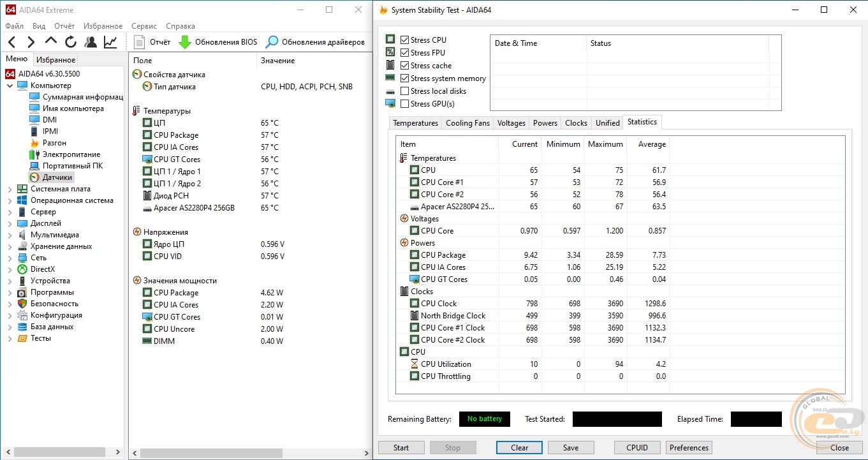The height and width of the screenshot is (460, 868).
Task: Enable Stress local disks option
Action: pyautogui.click(x=404, y=91)
